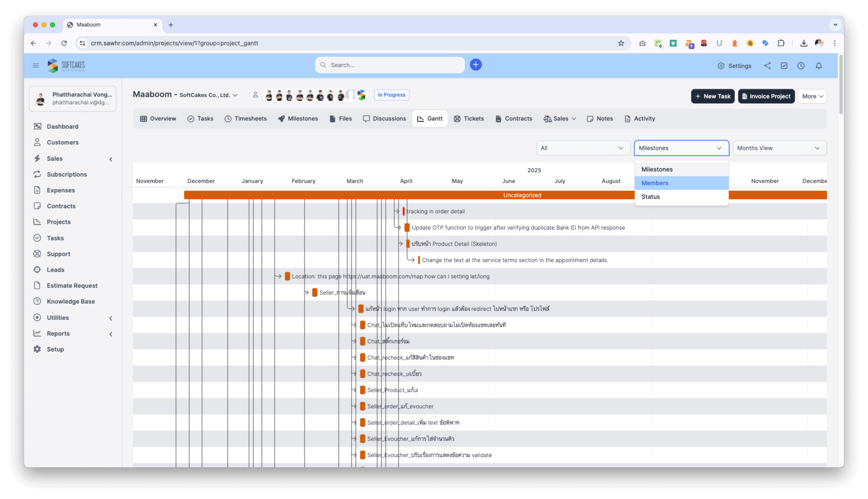This screenshot has width=868, height=499.
Task: Switch to Notes tab
Action: [600, 119]
